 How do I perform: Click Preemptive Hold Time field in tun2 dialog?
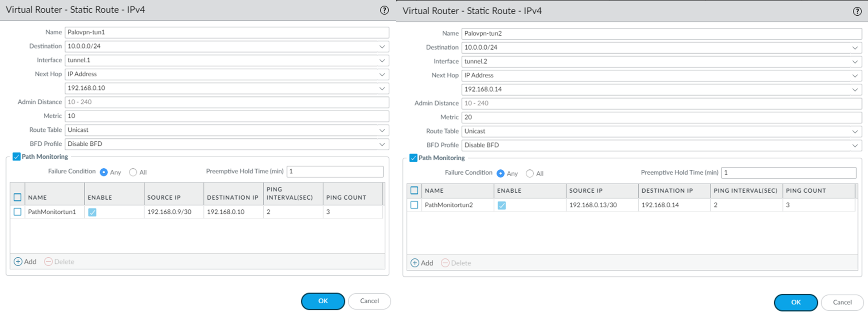pyautogui.click(x=789, y=173)
